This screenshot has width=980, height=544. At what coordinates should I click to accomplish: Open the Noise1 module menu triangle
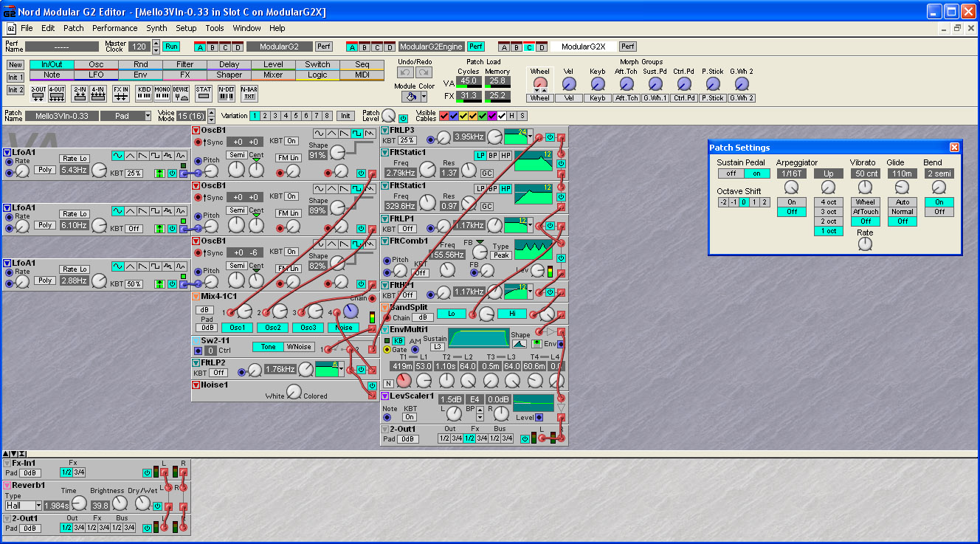[x=196, y=385]
